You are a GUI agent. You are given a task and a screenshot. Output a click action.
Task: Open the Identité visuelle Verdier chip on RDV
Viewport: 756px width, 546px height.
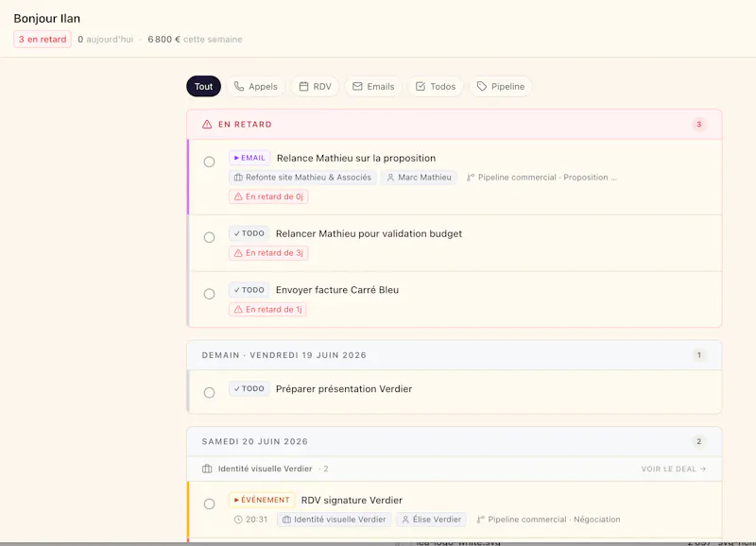coord(335,520)
